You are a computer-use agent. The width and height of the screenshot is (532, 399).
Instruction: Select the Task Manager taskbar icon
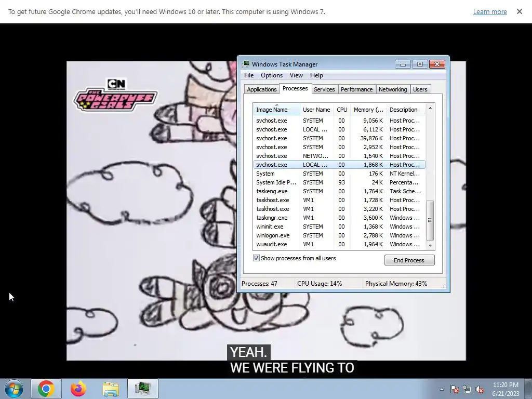tap(143, 389)
